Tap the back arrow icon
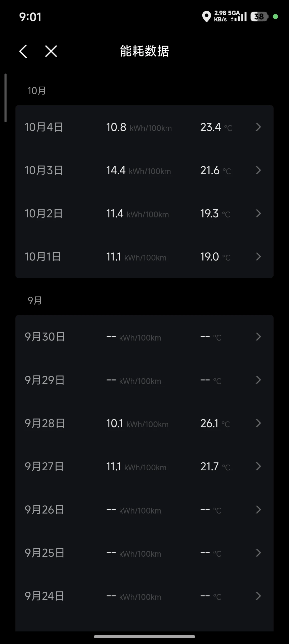The image size is (289, 644). tap(23, 51)
